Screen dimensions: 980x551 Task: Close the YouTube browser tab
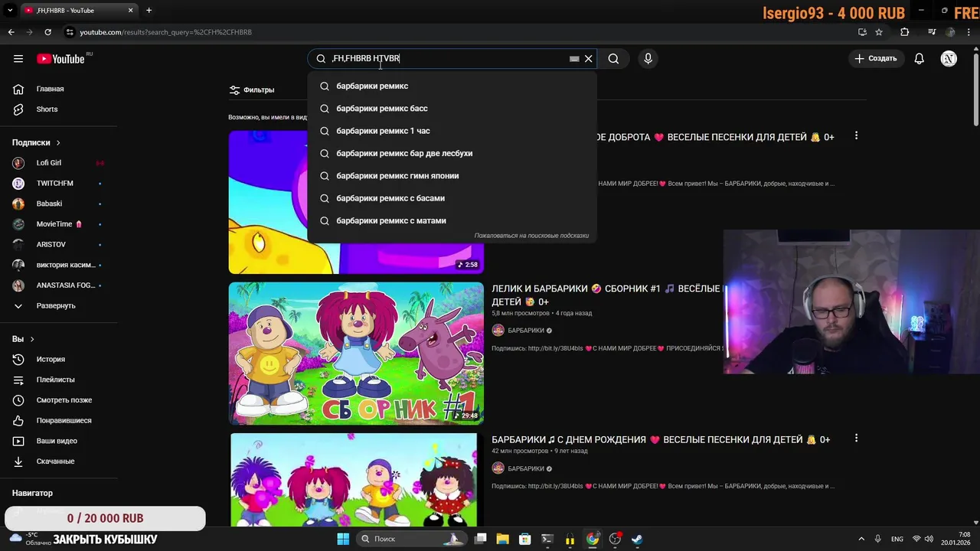(130, 11)
